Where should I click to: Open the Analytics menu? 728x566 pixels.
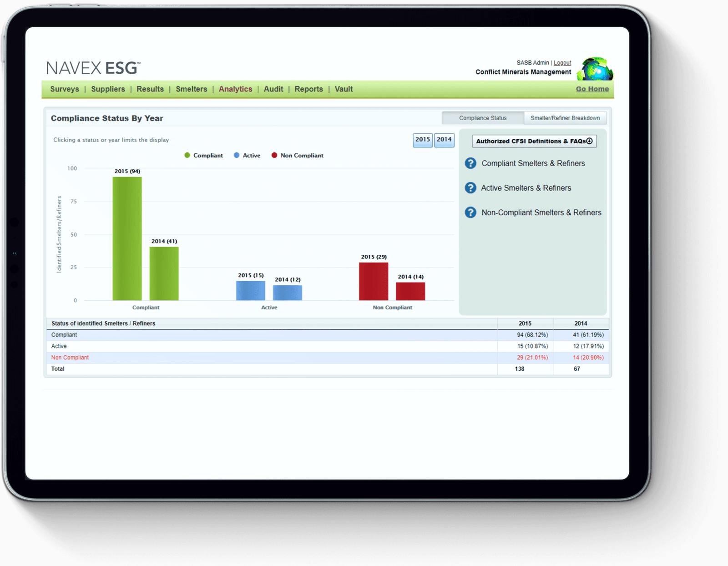point(235,89)
